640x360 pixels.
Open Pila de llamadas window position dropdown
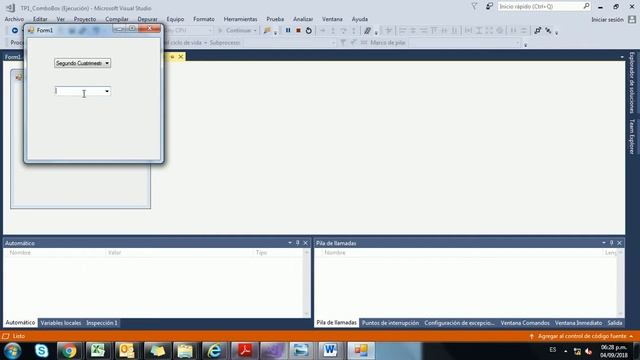coord(604,243)
